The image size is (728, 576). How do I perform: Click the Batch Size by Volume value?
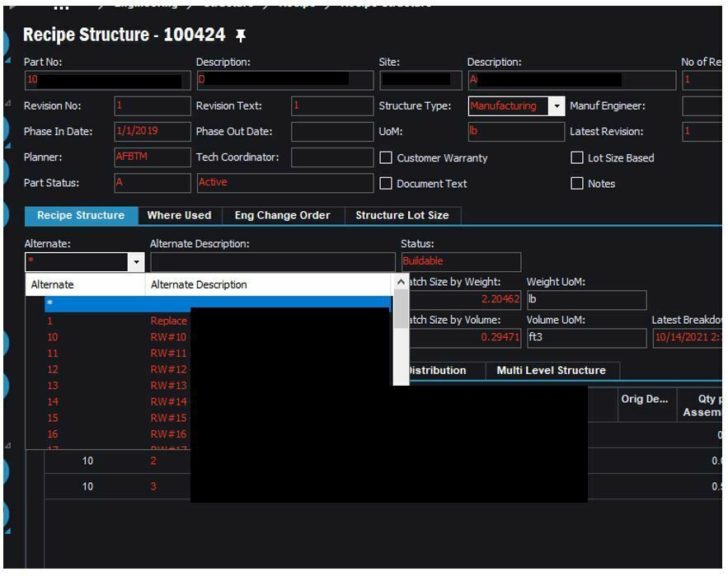click(465, 338)
